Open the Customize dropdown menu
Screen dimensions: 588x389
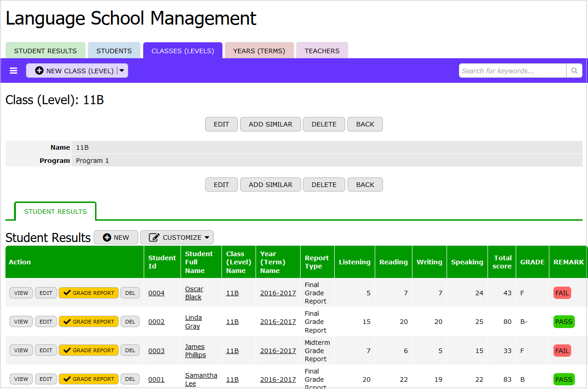[x=176, y=237]
